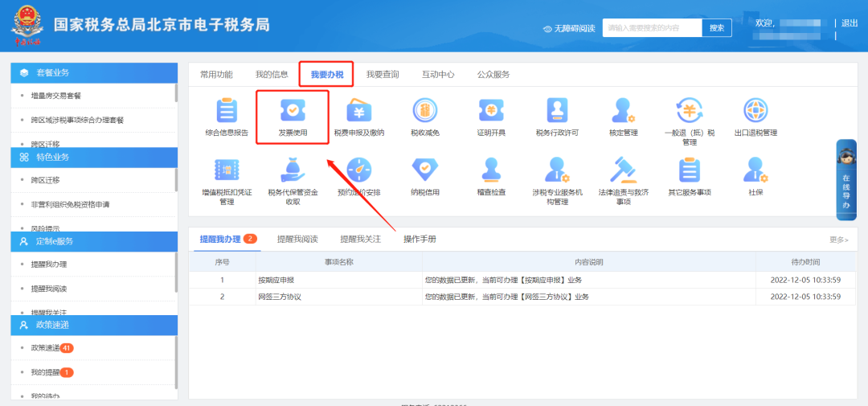This screenshot has width=868, height=406.
Task: Click the 退出 link
Action: tap(850, 23)
